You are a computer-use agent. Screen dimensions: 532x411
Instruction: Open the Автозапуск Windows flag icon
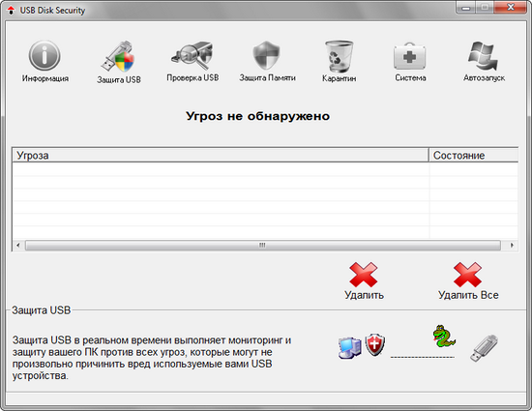coord(484,56)
